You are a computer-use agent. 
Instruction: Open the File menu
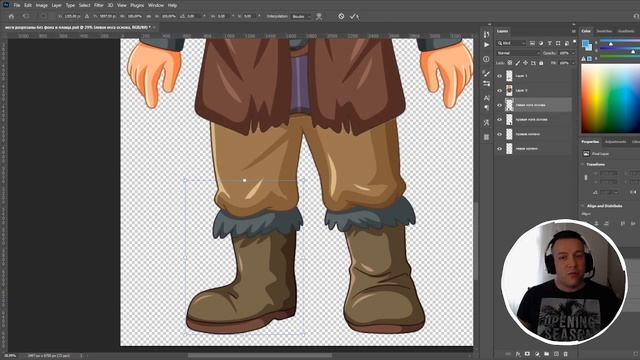17,5
